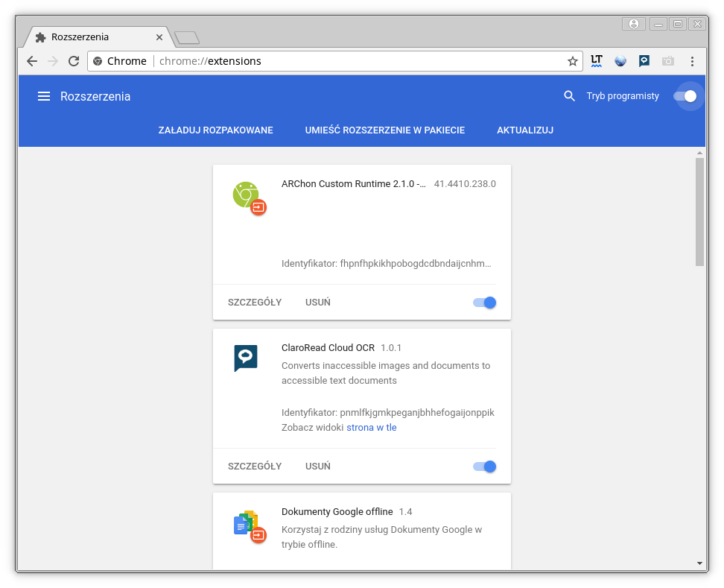Click the search icon in the header
Screen dimensions: 724x588
pos(569,96)
